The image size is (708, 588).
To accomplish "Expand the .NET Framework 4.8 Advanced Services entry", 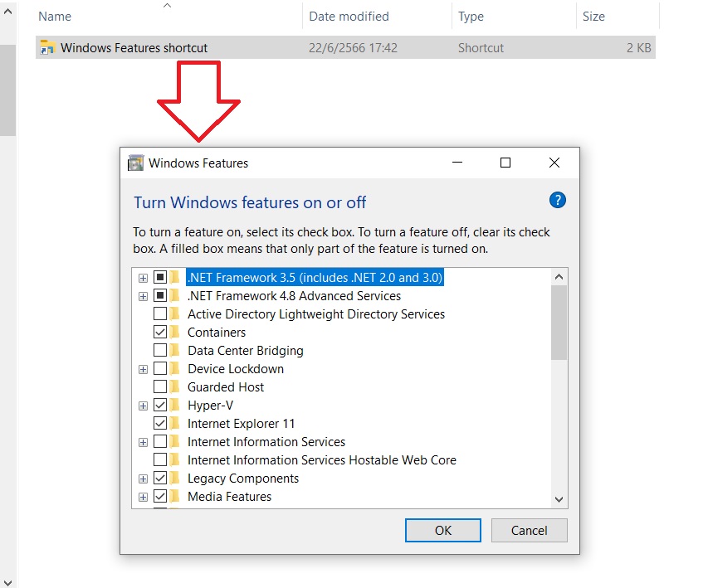I will 143,295.
